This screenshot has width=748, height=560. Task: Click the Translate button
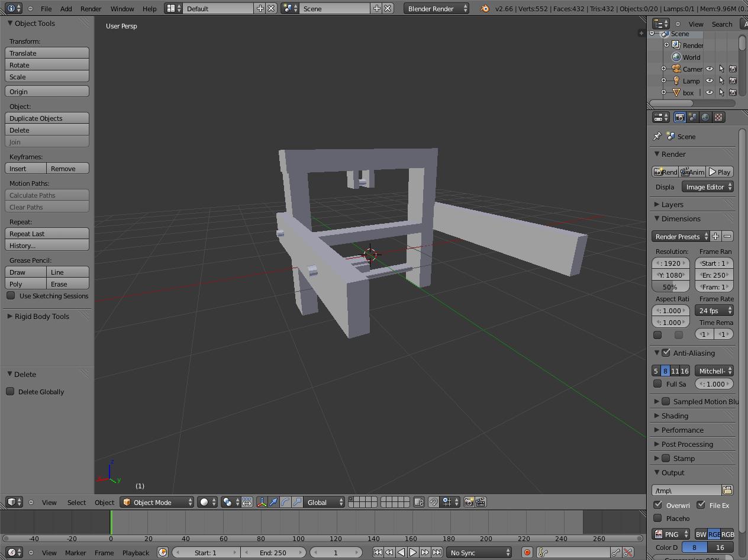[47, 53]
